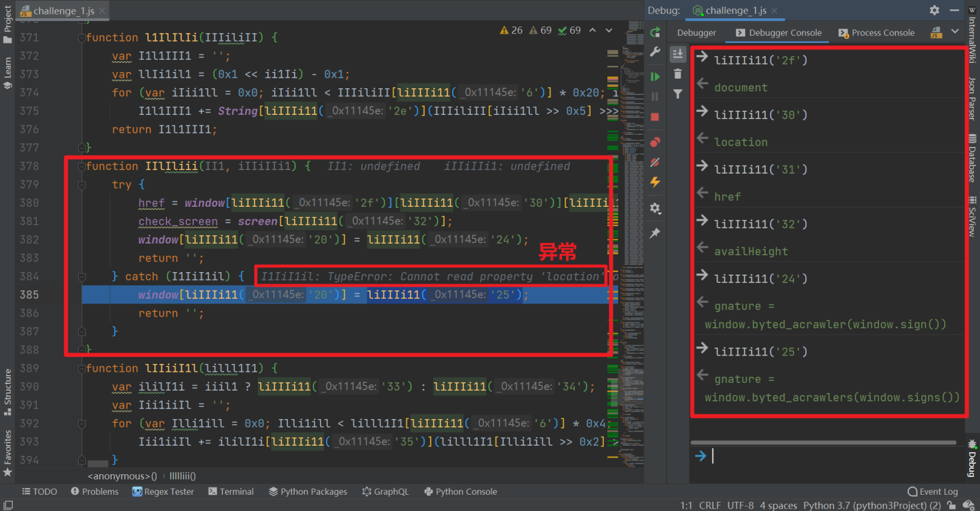Change the 4 spaces indent setting
This screenshot has width=980, height=511.
[x=778, y=506]
